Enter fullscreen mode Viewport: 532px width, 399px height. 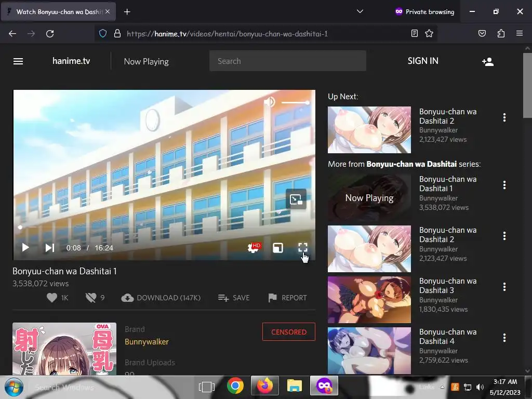[303, 247]
